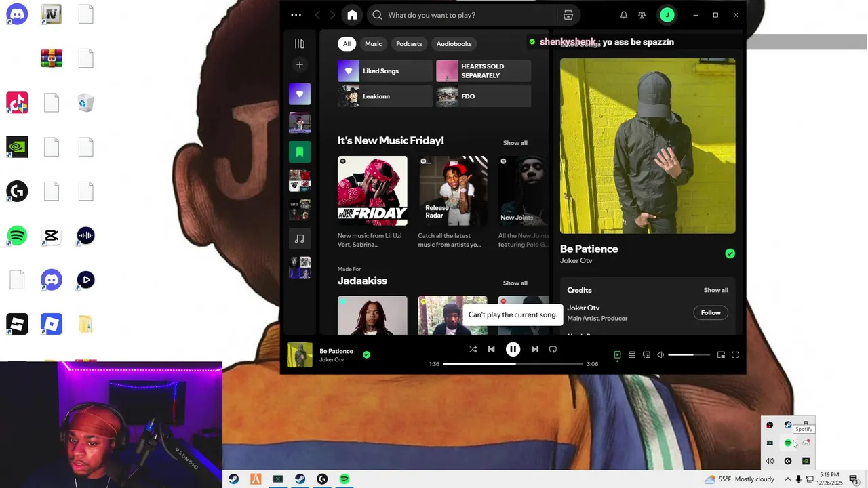Screen dimensions: 868x488
Task: Select the Music filter chip
Action: tap(374, 44)
